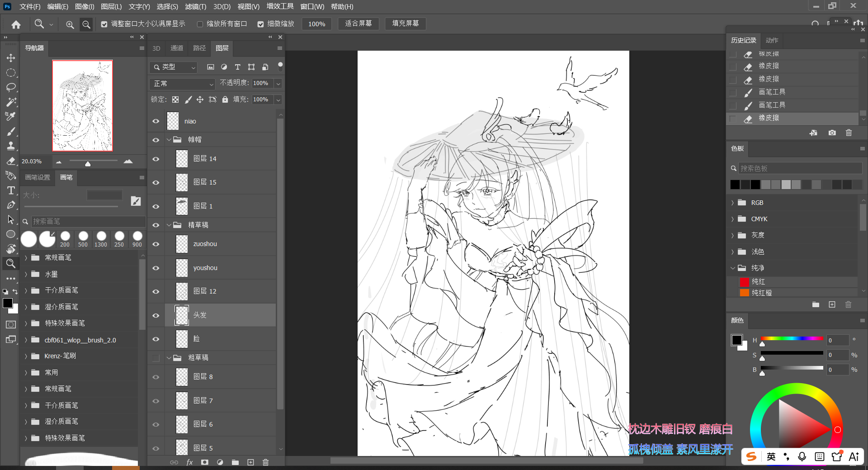Click the 适合屏幕 button
The image size is (868, 470).
pyautogui.click(x=359, y=24)
